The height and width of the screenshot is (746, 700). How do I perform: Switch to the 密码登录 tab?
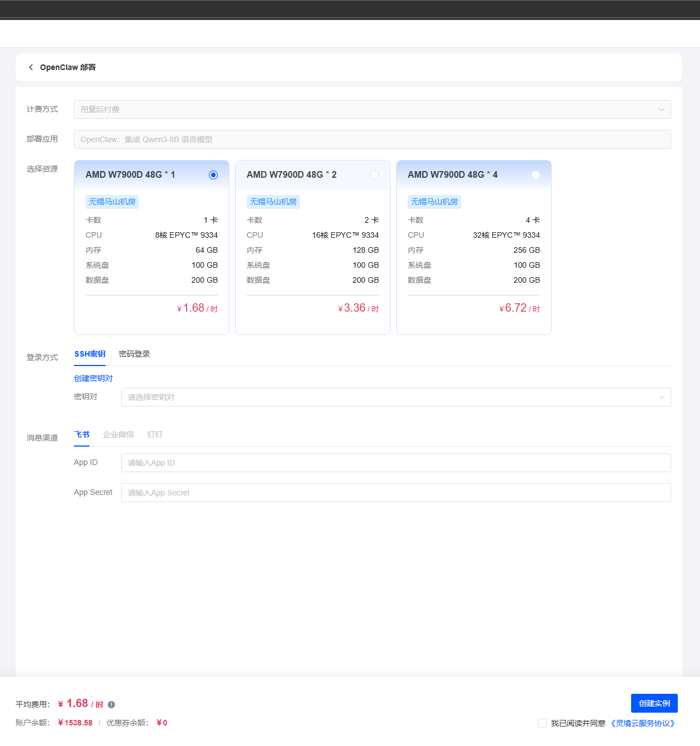click(x=134, y=354)
